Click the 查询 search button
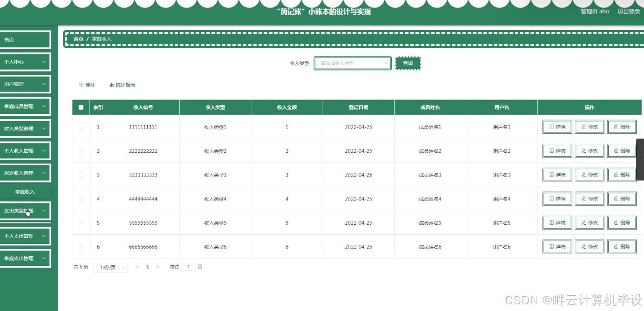The image size is (644, 311). point(408,63)
